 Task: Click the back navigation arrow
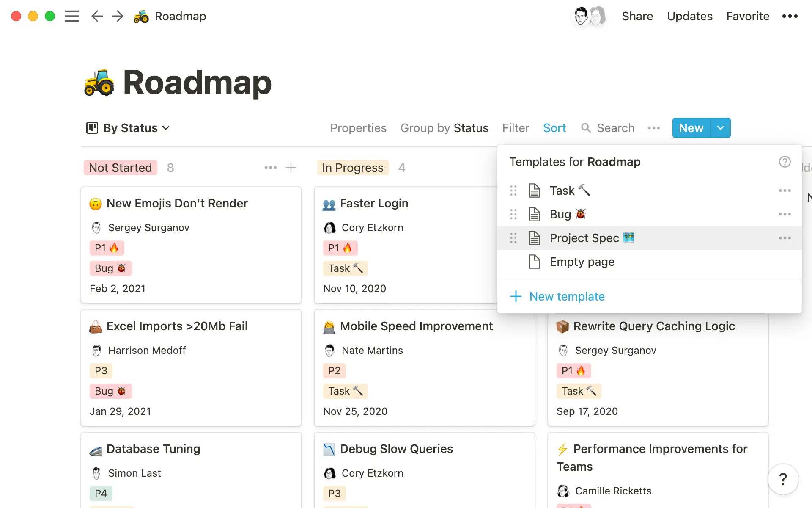(97, 16)
